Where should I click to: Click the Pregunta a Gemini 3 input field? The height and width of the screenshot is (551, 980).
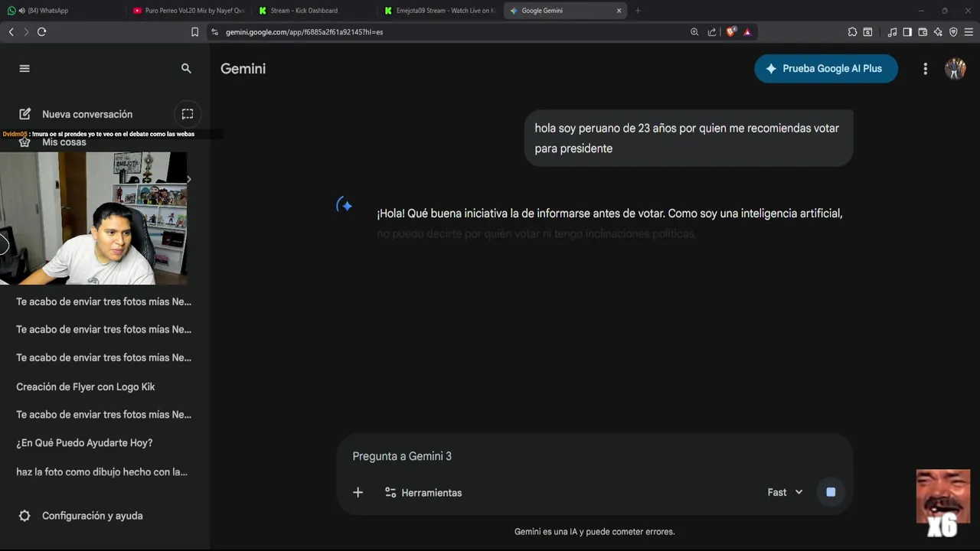594,456
